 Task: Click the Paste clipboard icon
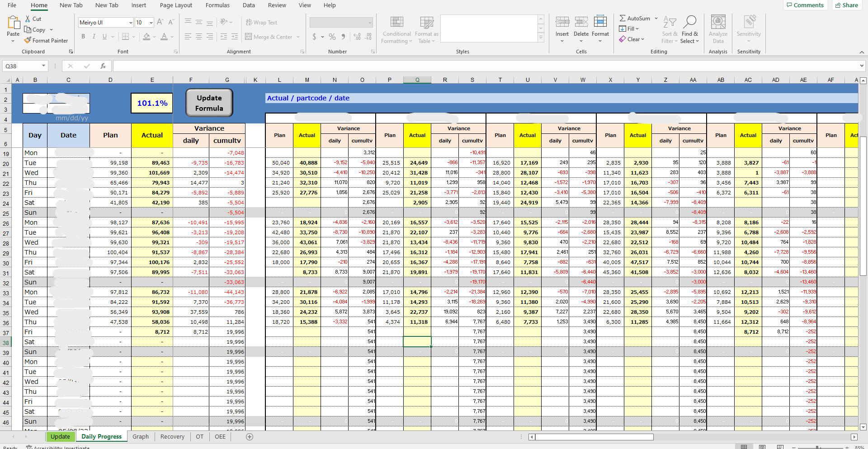pyautogui.click(x=13, y=23)
